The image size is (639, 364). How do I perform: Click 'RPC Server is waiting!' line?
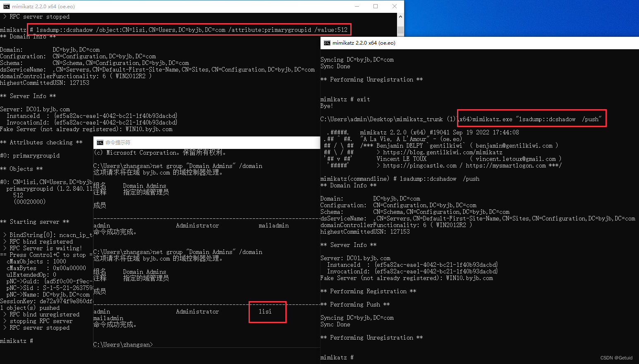pyautogui.click(x=45, y=248)
